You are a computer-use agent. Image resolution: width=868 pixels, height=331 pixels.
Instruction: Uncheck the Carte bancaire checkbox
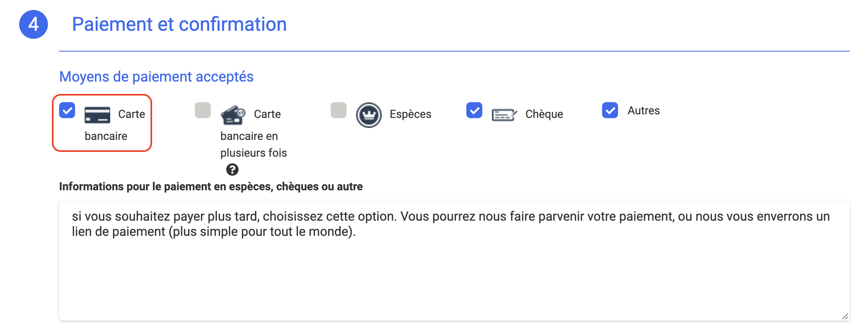click(67, 110)
